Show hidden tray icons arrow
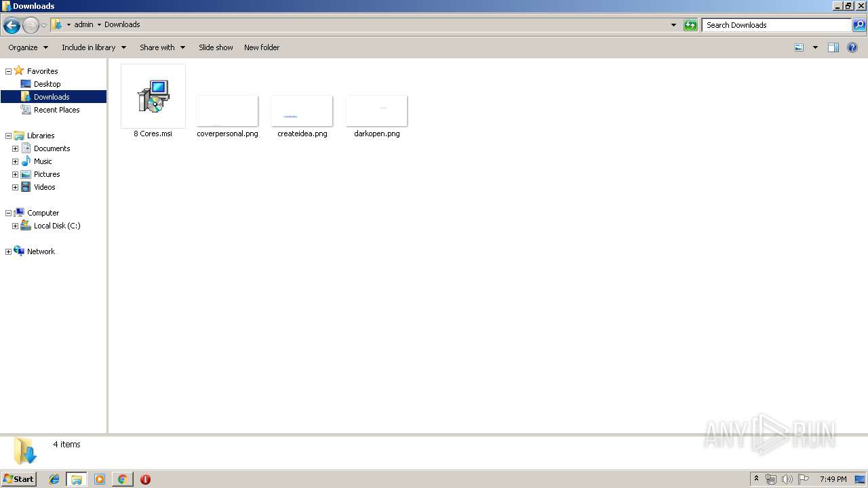 [756, 479]
